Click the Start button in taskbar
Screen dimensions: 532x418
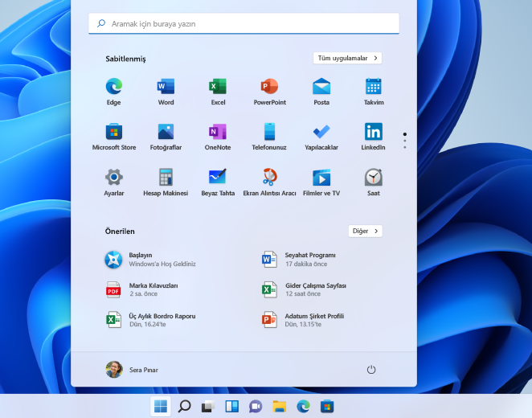161,406
